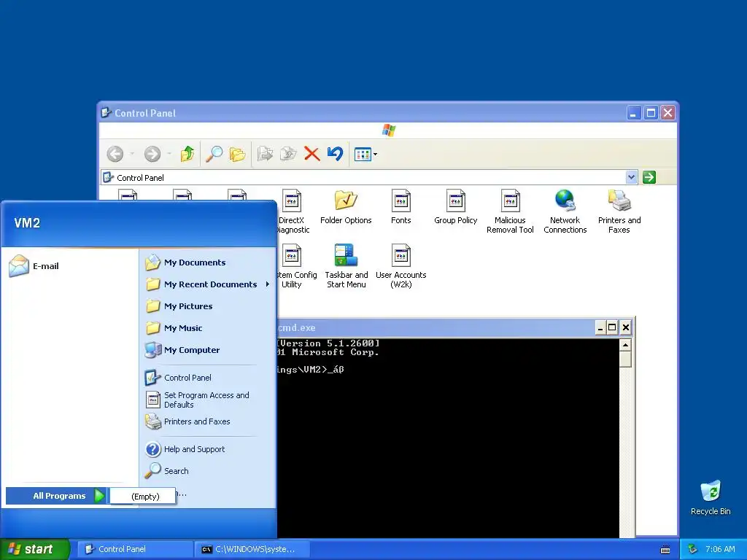Toggle the Folders pane button

point(237,154)
